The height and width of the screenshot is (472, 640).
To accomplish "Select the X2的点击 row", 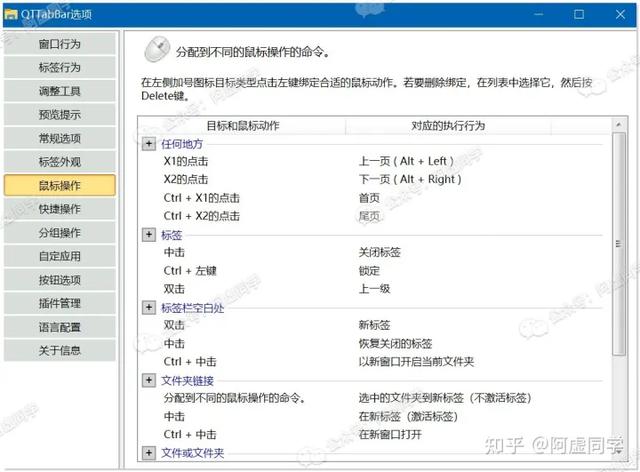I will click(x=186, y=179).
